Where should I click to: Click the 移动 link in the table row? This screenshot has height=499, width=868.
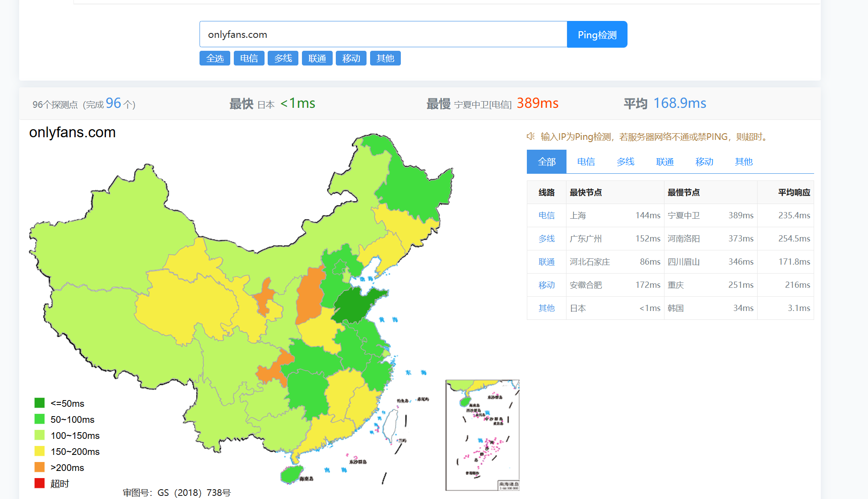[x=546, y=285]
